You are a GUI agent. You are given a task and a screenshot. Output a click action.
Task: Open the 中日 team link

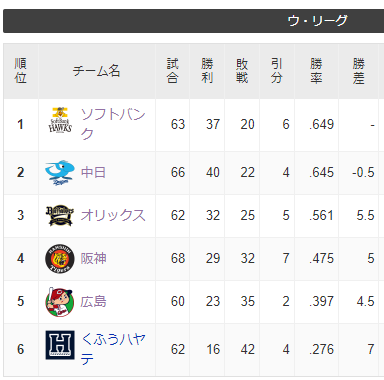93,172
